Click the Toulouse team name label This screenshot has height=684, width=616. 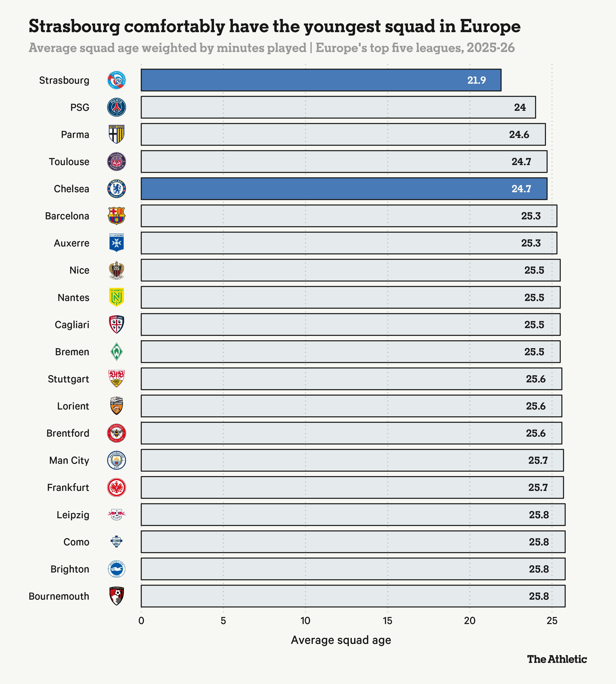point(69,162)
